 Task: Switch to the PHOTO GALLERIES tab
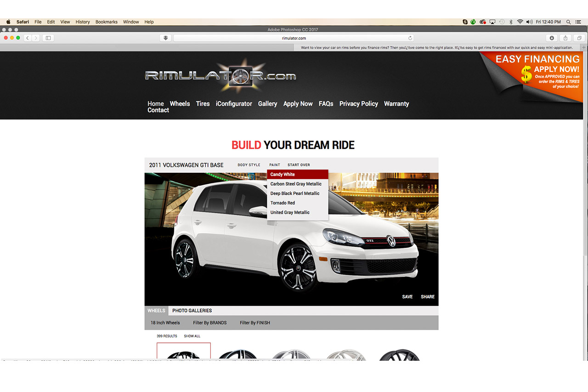click(192, 311)
